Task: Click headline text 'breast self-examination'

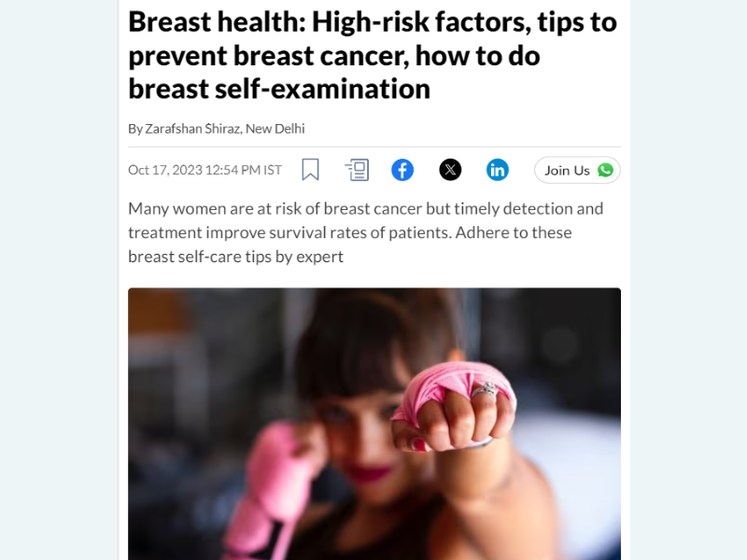Action: (279, 89)
